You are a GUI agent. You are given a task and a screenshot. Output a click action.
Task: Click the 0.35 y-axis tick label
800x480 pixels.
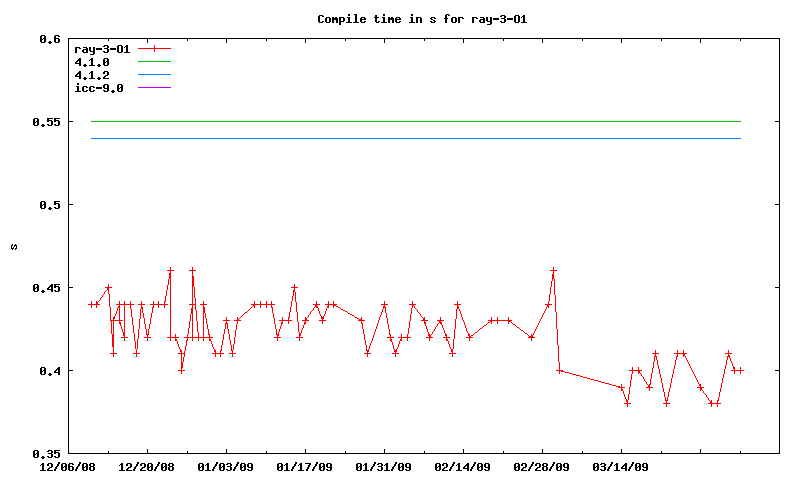(x=46, y=454)
